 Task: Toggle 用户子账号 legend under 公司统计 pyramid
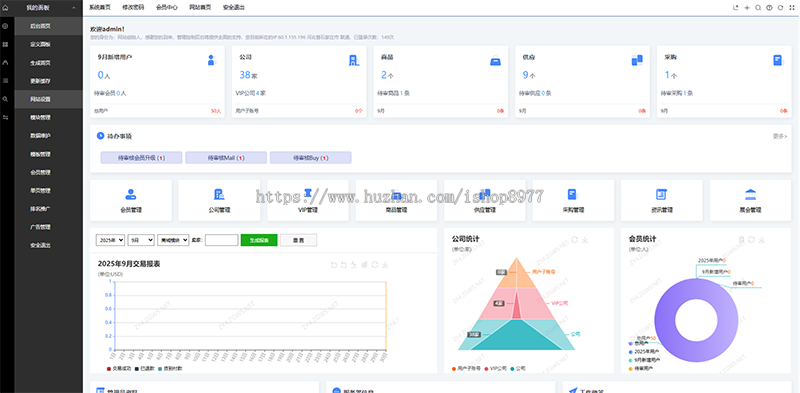(x=466, y=368)
